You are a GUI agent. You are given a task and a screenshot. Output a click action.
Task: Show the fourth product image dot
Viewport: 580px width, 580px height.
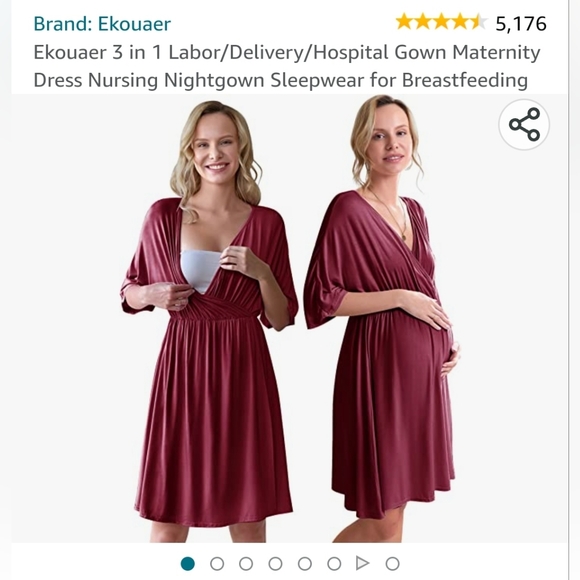point(275,564)
